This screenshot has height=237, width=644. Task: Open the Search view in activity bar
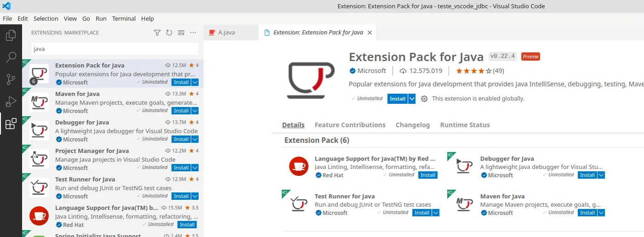pyautogui.click(x=11, y=57)
